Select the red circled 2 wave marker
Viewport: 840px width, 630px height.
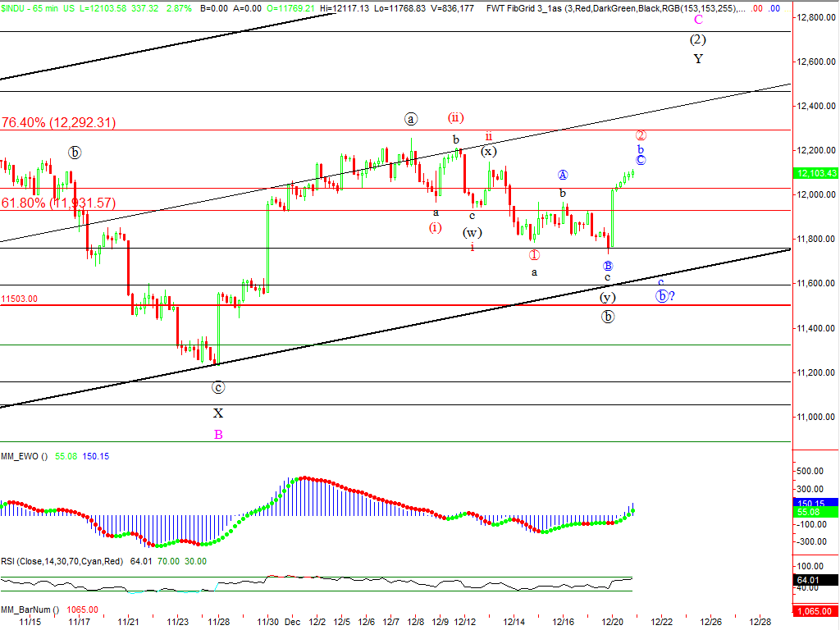click(x=641, y=135)
